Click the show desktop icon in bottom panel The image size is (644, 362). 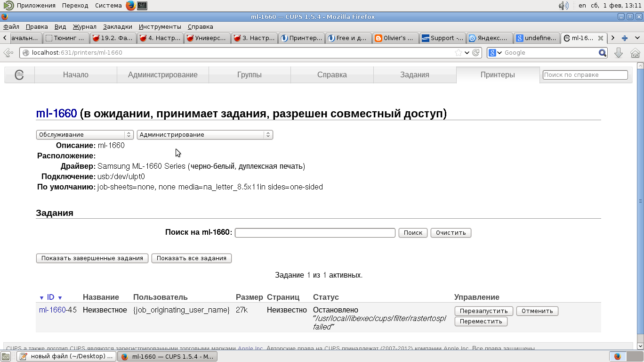click(x=6, y=356)
